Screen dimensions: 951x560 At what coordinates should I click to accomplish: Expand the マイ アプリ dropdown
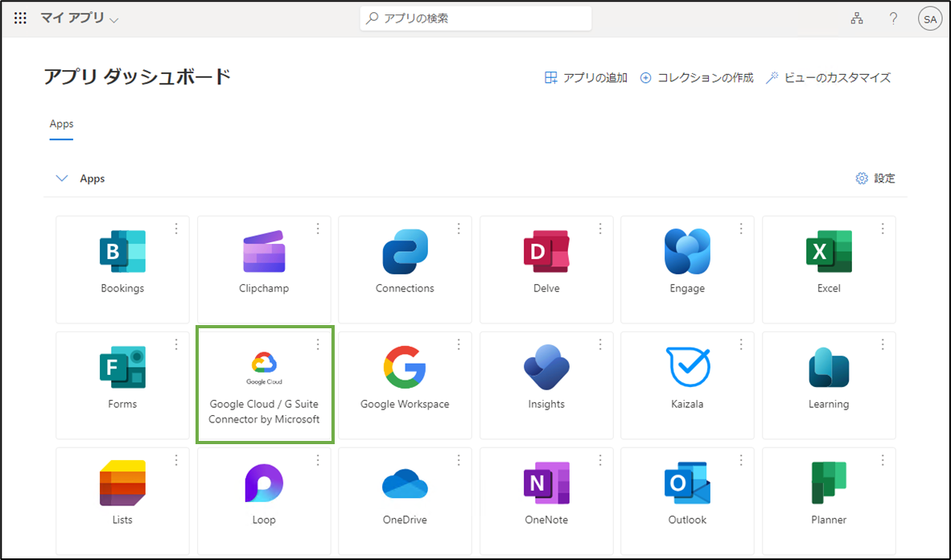point(79,19)
